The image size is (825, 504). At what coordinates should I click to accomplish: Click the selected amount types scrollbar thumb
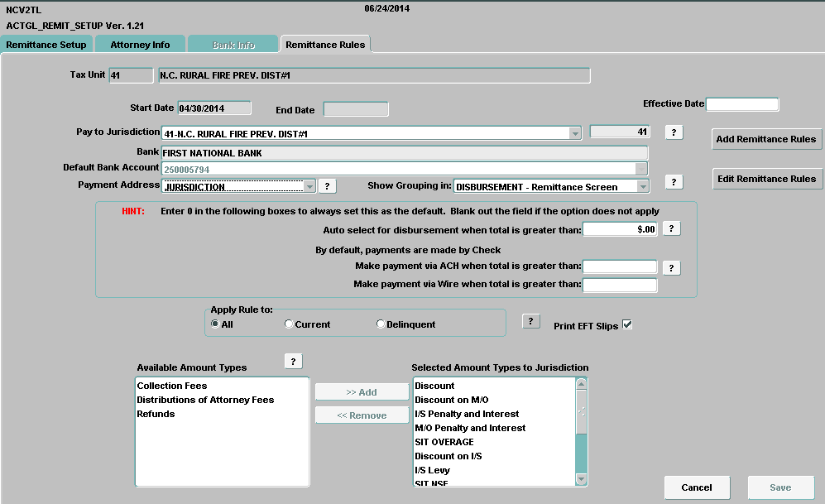point(582,412)
